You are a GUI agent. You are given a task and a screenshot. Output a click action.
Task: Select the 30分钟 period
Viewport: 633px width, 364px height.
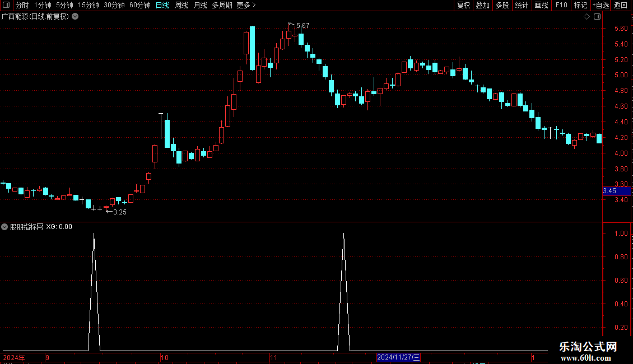pyautogui.click(x=114, y=5)
